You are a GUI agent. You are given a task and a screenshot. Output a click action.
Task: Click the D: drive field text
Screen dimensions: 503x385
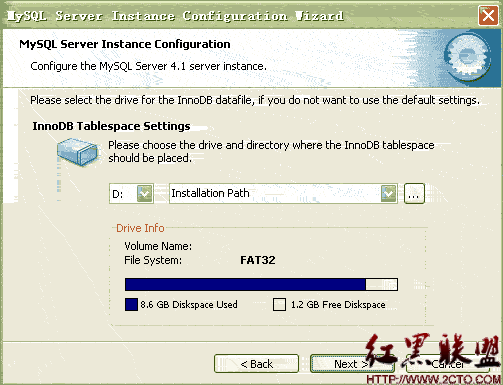click(x=118, y=194)
